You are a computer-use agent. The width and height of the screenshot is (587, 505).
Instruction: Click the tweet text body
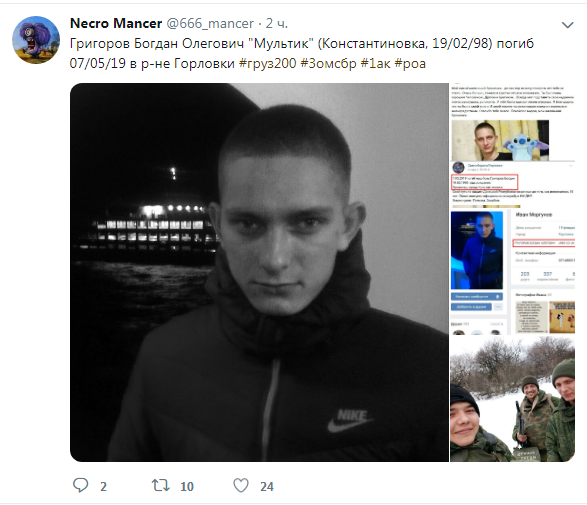pyautogui.click(x=302, y=54)
